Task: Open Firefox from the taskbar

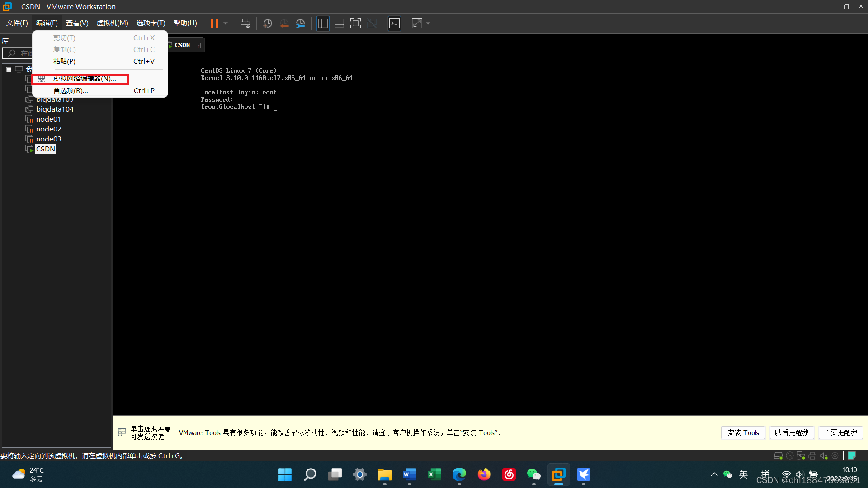Action: [484, 474]
